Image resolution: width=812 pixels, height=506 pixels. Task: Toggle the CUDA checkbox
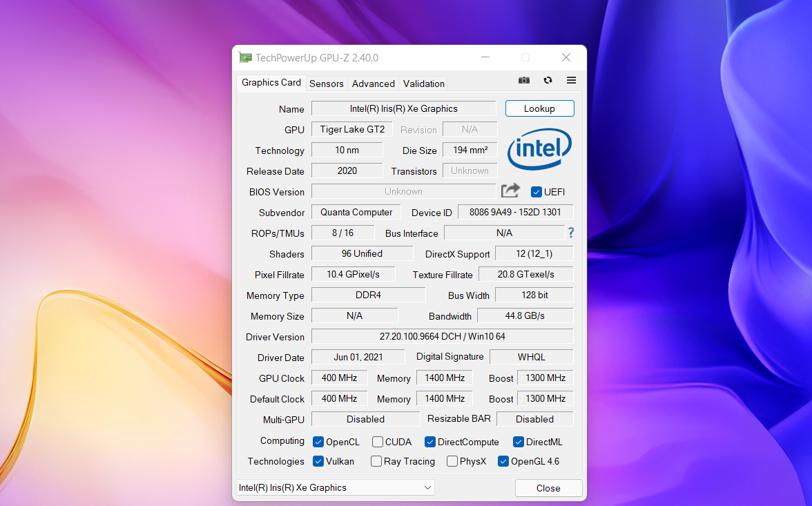(x=378, y=442)
